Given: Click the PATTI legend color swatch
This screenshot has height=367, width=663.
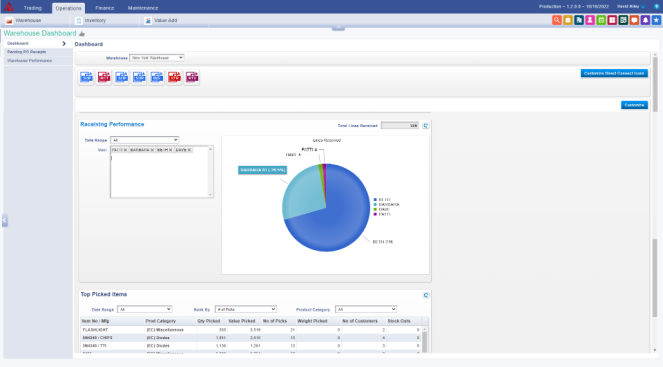Looking at the screenshot, I should click(x=375, y=214).
